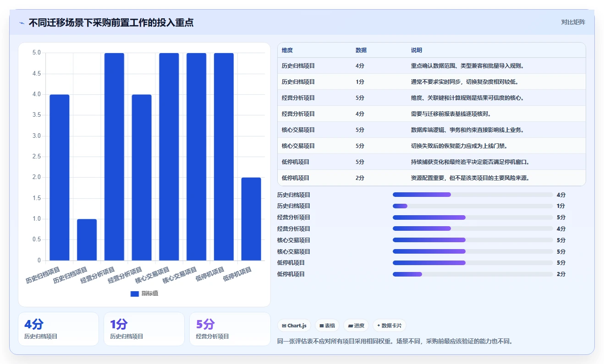Screen dimensions: 604x364
Task: Click the 低停机项目 2分 progress bar
Action: [473, 274]
